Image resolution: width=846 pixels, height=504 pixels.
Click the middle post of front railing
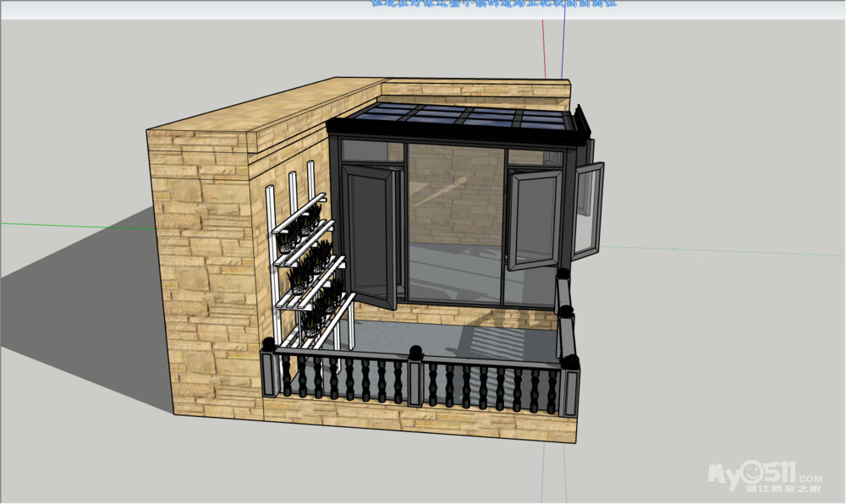coord(415,378)
